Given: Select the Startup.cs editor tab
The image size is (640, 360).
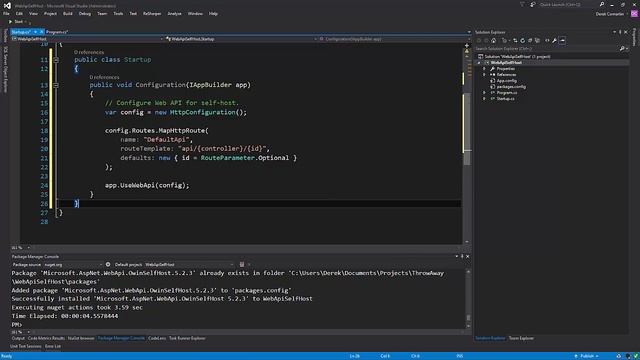Looking at the screenshot, I should (x=21, y=32).
